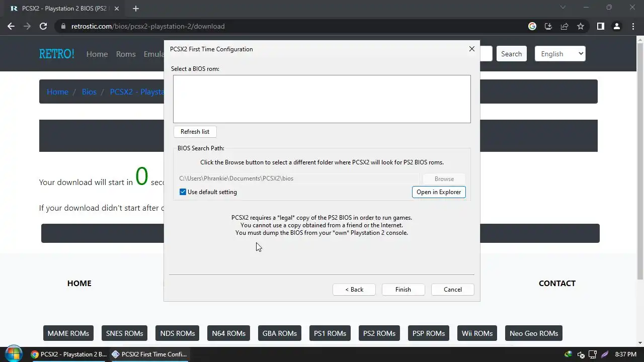Toggle Chrome side panel
644x362 pixels.
[600, 26]
